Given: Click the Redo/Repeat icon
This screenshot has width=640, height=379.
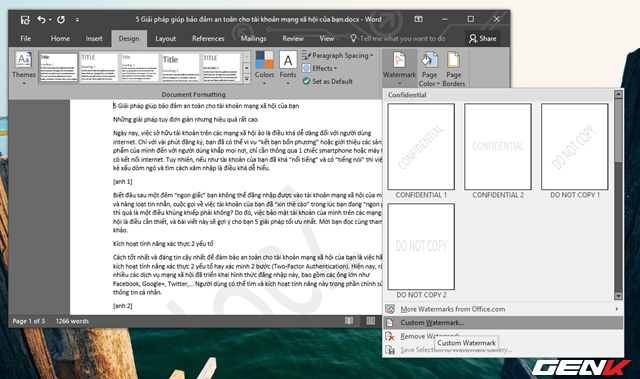Looking at the screenshot, I should pyautogui.click(x=61, y=19).
